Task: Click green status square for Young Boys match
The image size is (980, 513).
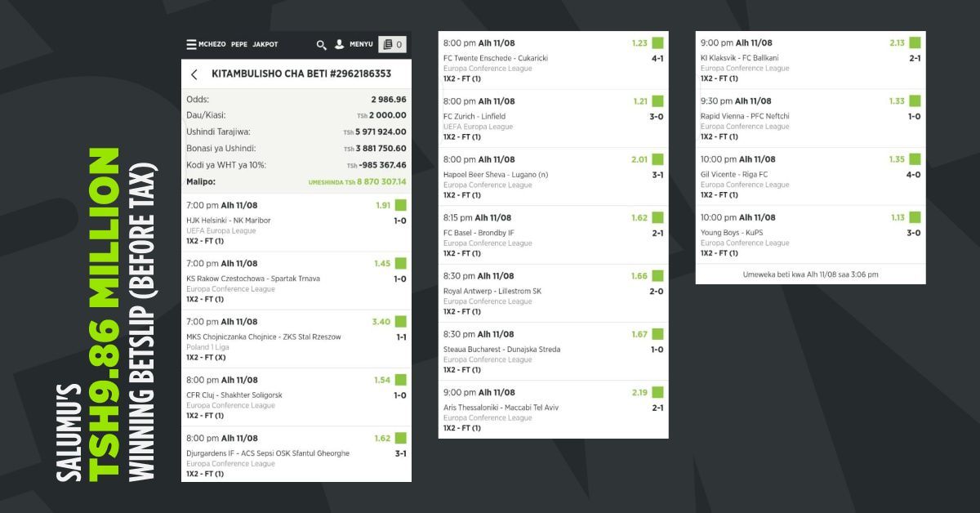Action: [915, 217]
